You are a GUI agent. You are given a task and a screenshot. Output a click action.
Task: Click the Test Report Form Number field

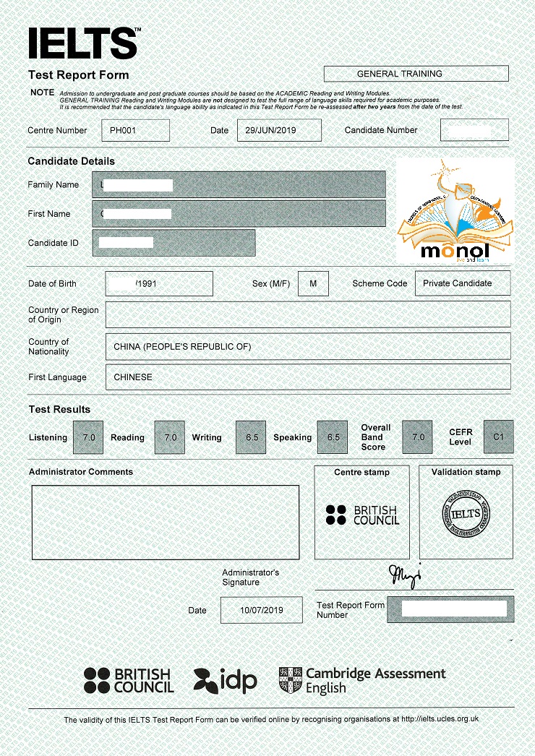[x=450, y=609]
